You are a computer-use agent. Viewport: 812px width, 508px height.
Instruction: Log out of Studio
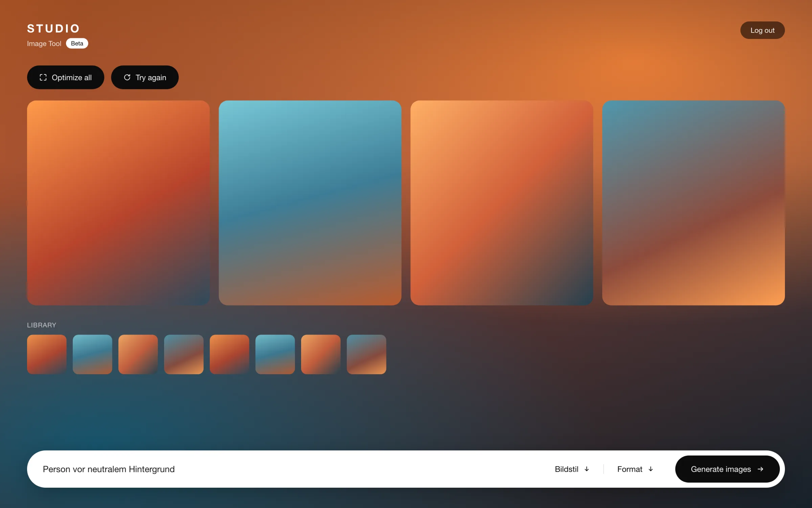[762, 30]
